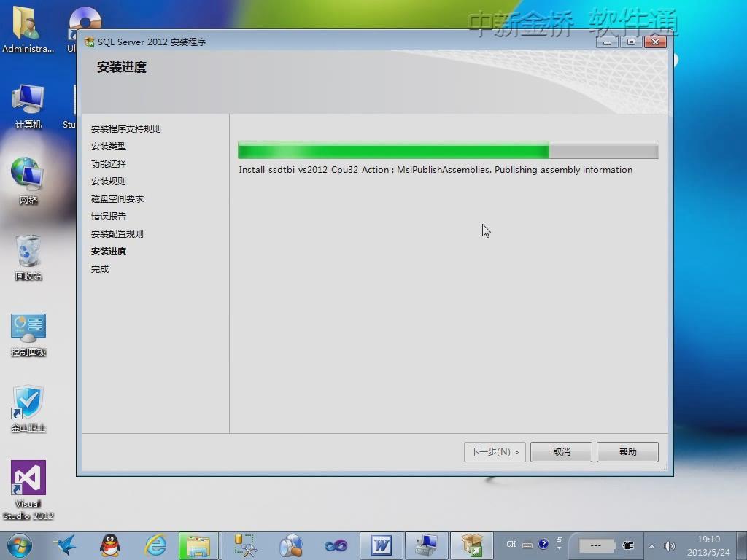Click the CH input language indicator

click(511, 544)
